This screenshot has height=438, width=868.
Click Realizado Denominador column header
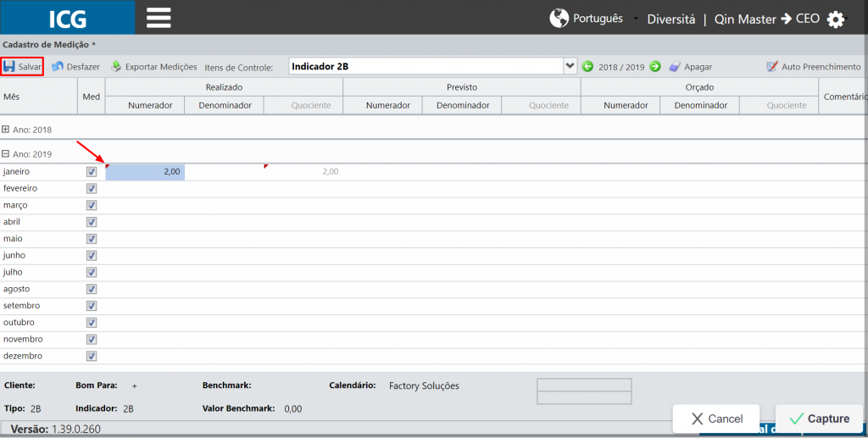pos(225,105)
